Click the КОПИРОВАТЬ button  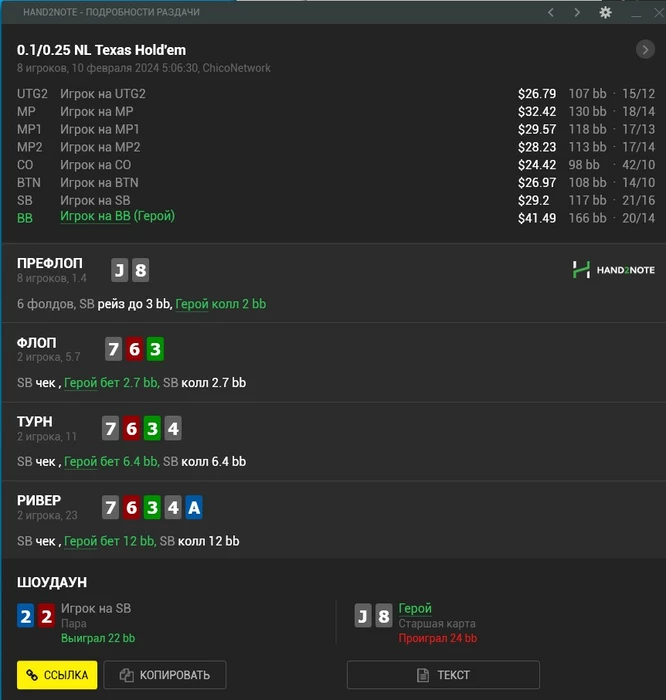click(x=165, y=675)
